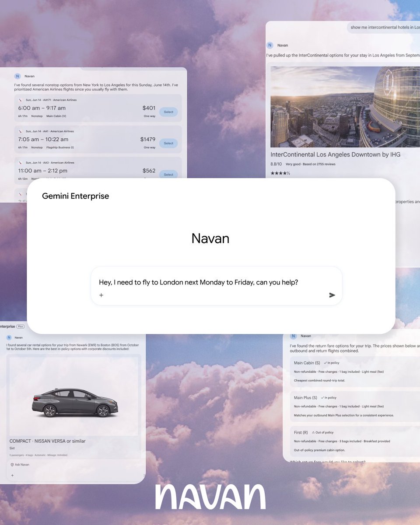The image size is (420, 525).
Task: Choose the First (R) fare option
Action: point(356,441)
